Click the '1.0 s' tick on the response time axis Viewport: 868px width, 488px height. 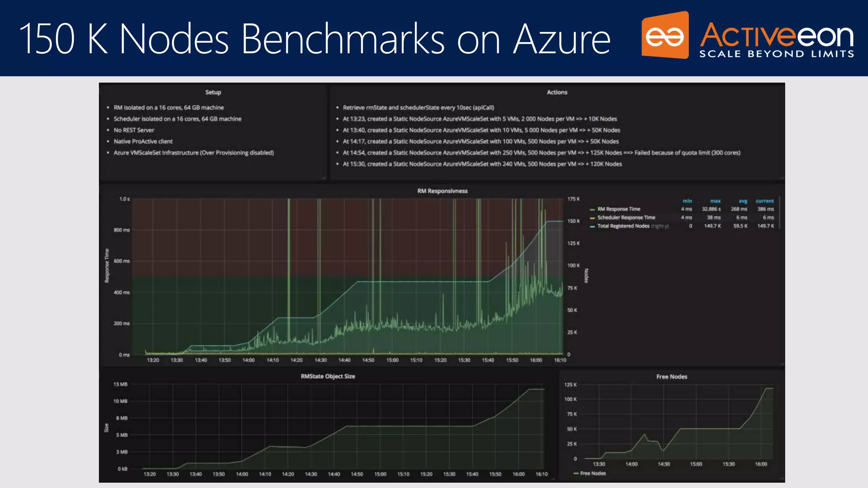(125, 199)
